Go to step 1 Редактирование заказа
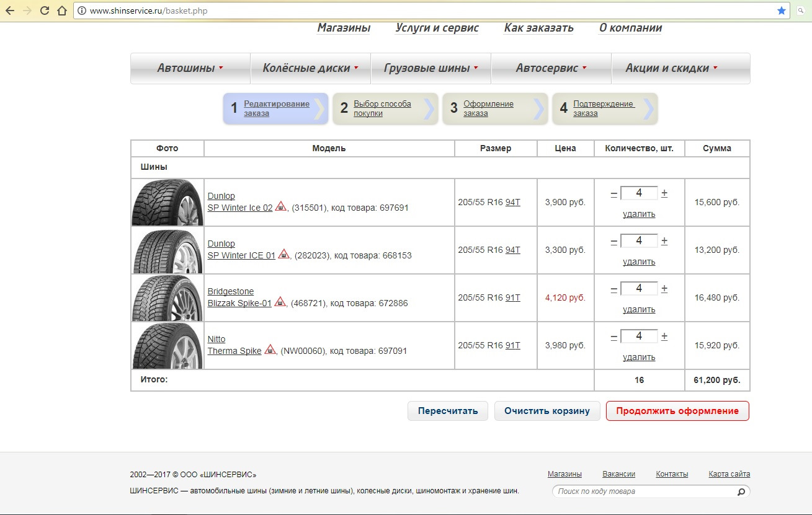The height and width of the screenshot is (515, 812). (277, 108)
